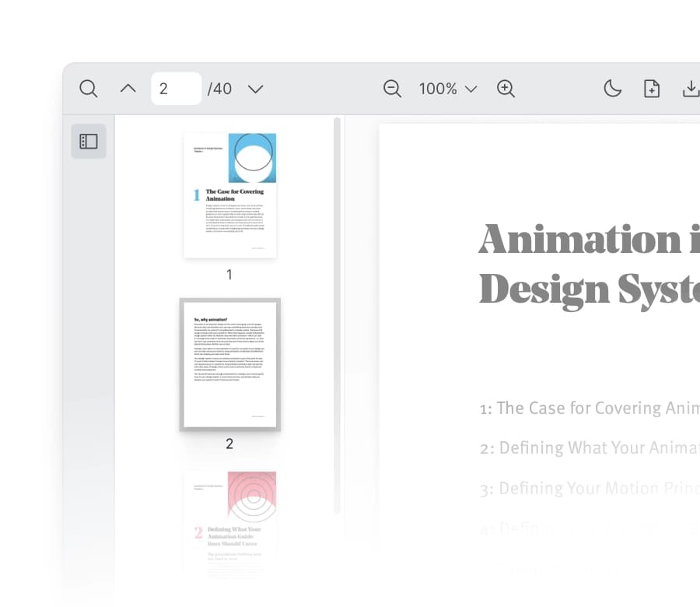Select page 1 thumbnail

click(230, 195)
